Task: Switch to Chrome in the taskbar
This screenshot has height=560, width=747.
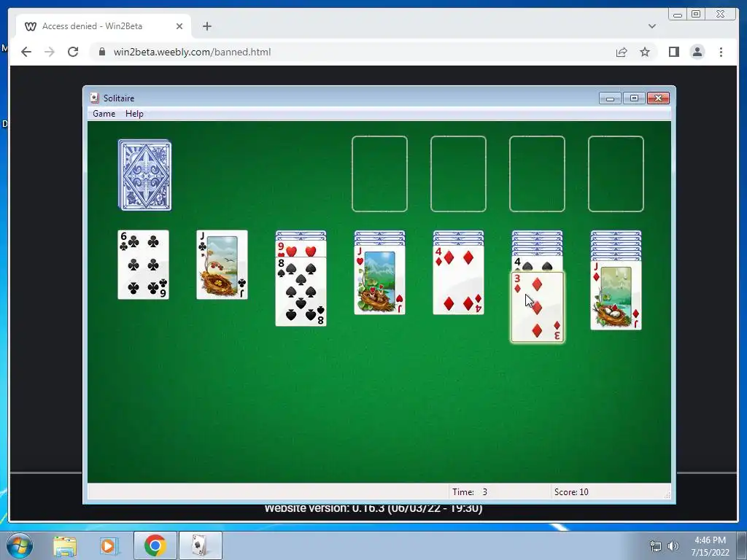Action: [155, 545]
